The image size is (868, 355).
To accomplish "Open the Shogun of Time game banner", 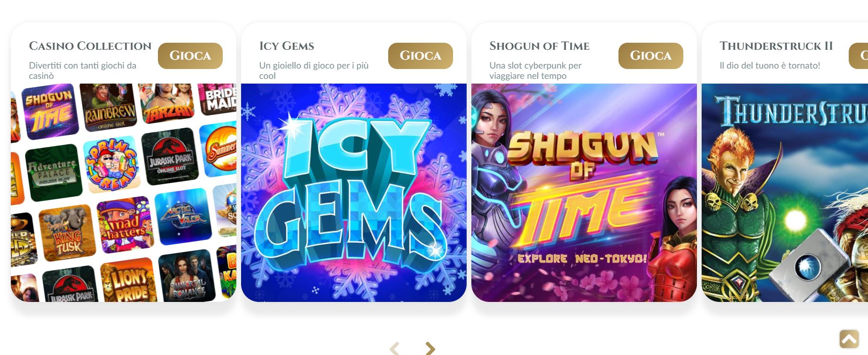I will pos(584,193).
